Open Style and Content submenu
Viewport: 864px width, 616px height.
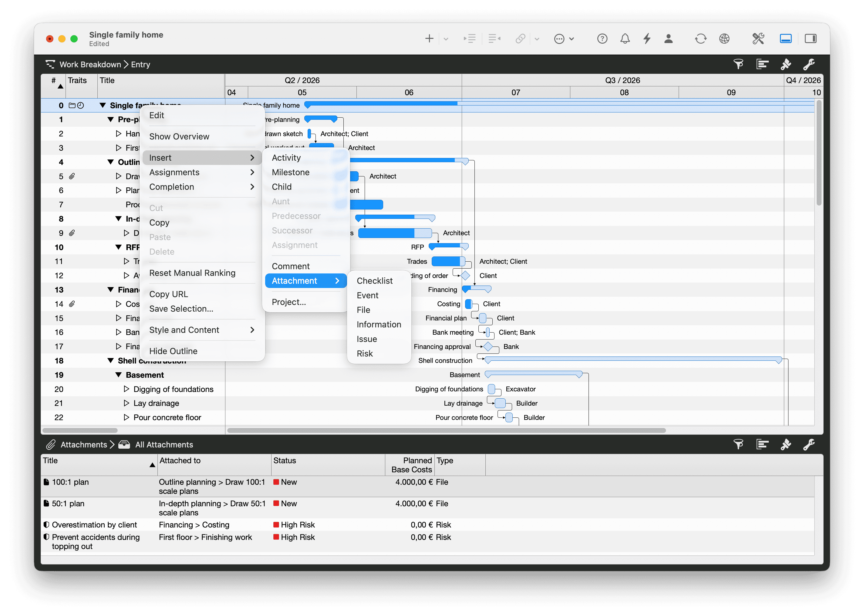coord(202,330)
